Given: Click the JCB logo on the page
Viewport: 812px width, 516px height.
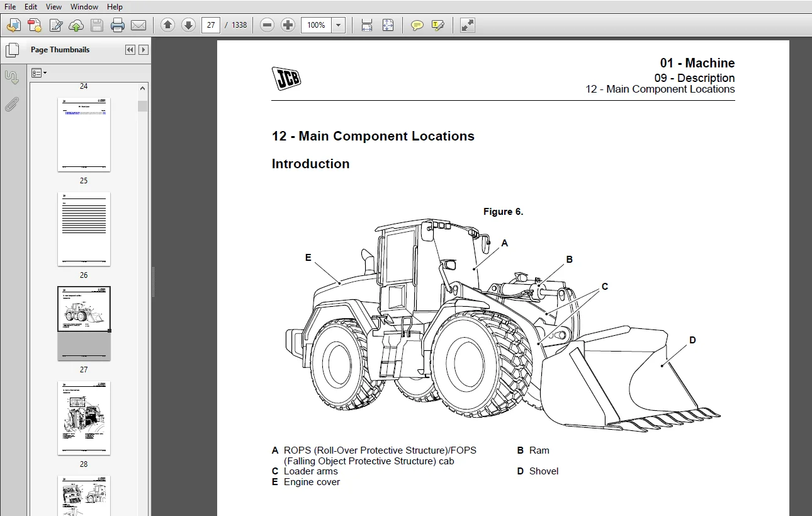Looking at the screenshot, I should point(286,79).
